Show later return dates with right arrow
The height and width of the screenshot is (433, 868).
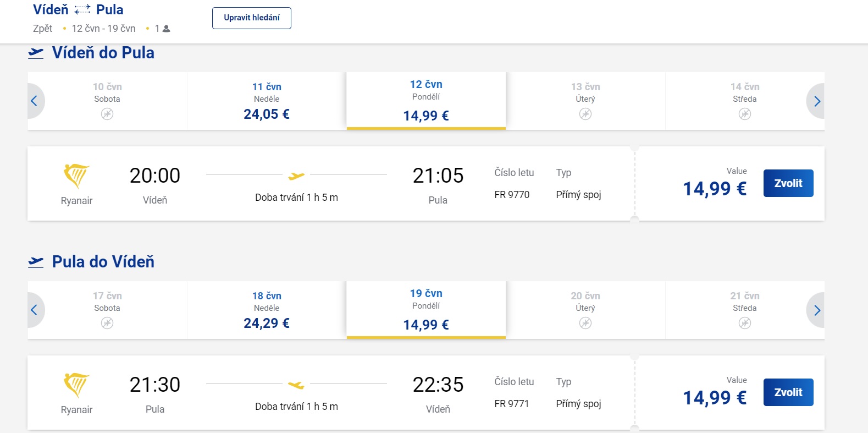[x=817, y=310]
